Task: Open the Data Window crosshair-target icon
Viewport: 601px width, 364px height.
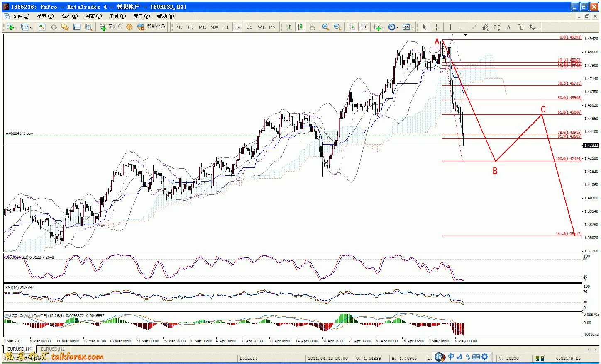Action: coord(54,27)
